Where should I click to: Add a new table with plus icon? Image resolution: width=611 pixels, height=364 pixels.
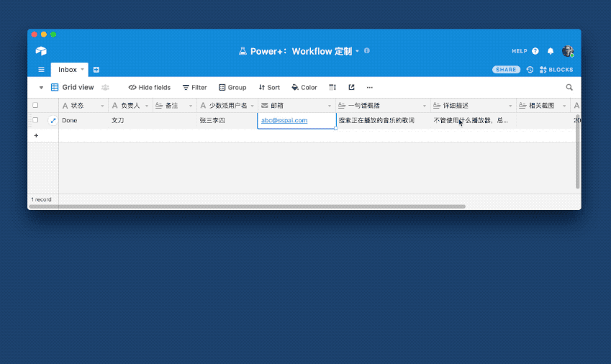[96, 70]
